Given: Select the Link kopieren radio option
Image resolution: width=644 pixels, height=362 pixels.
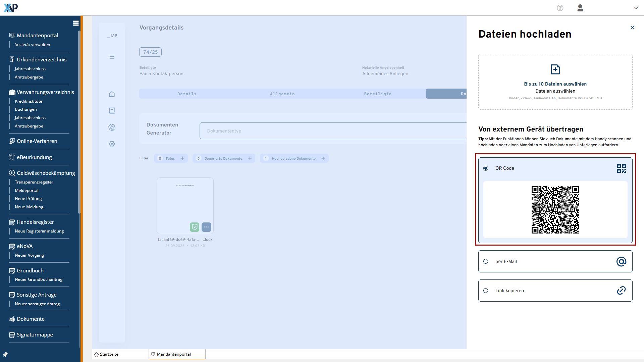Looking at the screenshot, I should (486, 291).
